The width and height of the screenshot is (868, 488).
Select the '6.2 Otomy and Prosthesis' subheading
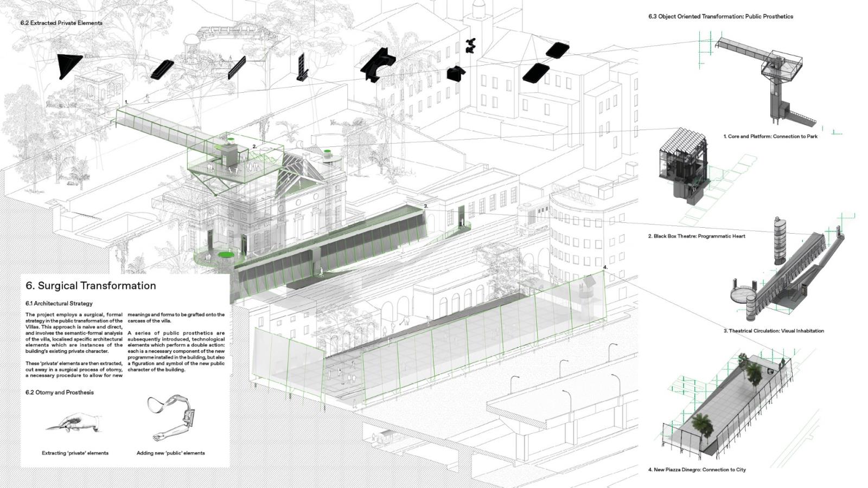point(60,393)
